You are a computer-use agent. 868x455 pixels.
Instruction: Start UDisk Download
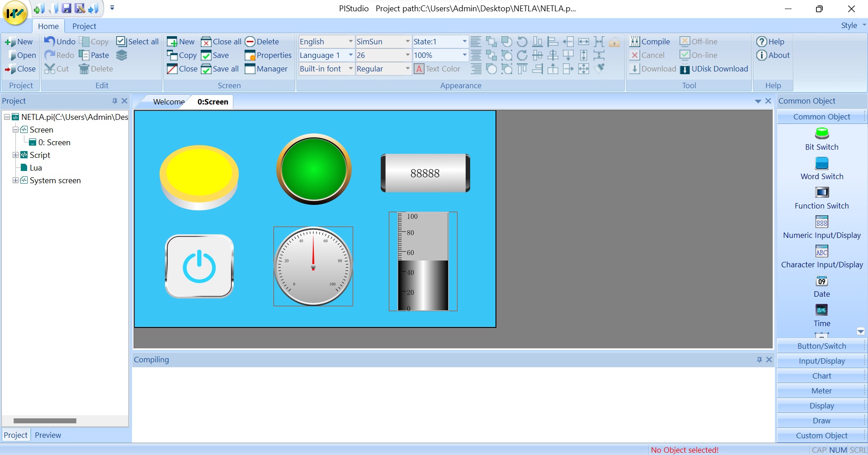coord(714,69)
